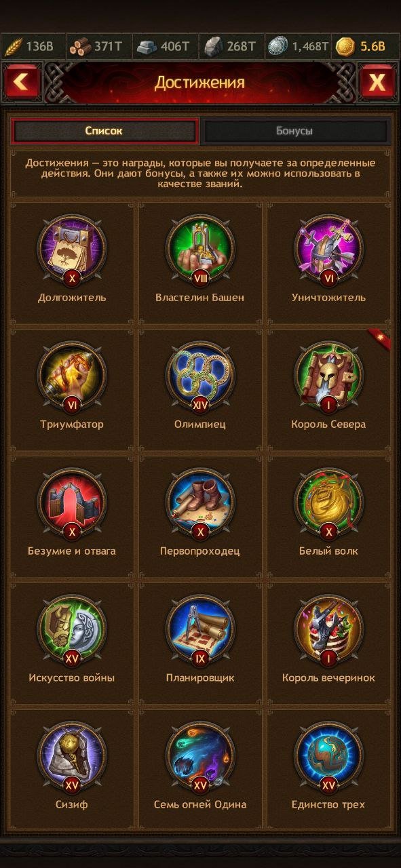401x868 pixels.
Task: Close the Достижения window with X
Action: click(x=377, y=83)
